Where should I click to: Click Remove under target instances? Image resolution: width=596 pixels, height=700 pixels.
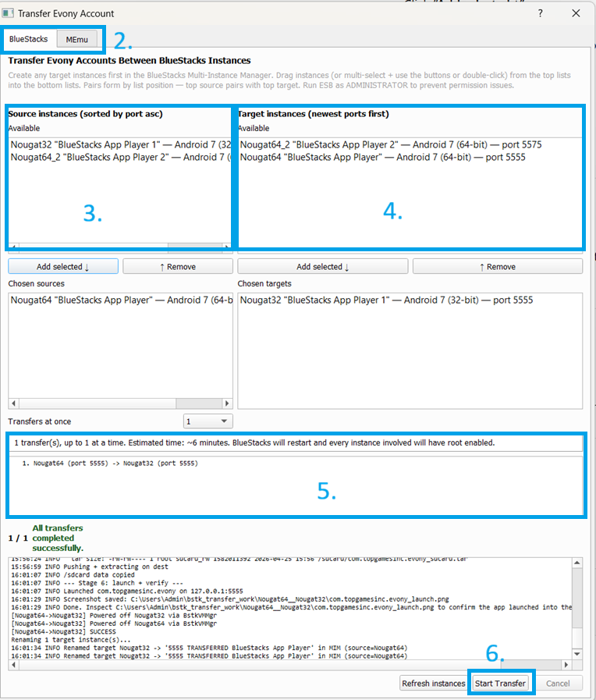[498, 267]
